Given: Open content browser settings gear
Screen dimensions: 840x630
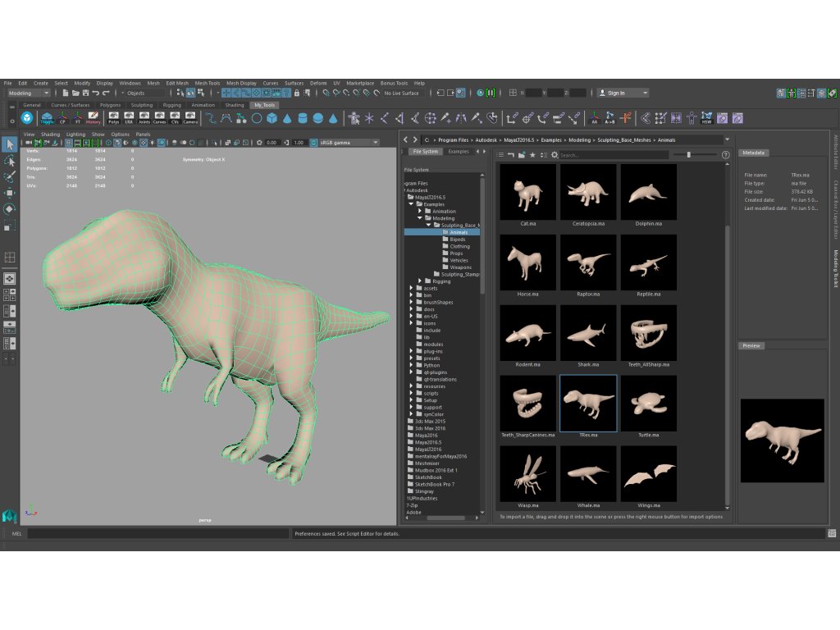Looking at the screenshot, I should tap(555, 154).
